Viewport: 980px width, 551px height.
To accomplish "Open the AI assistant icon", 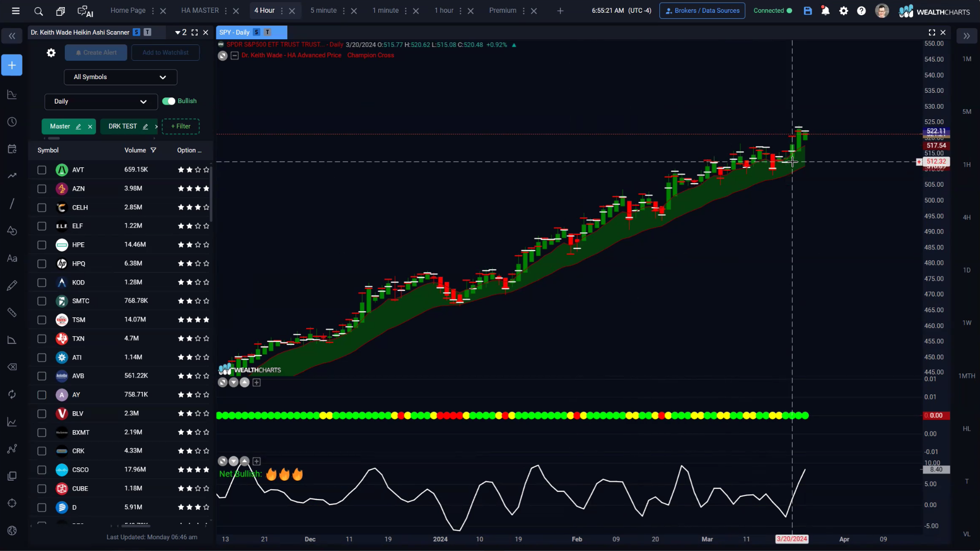I will click(85, 11).
